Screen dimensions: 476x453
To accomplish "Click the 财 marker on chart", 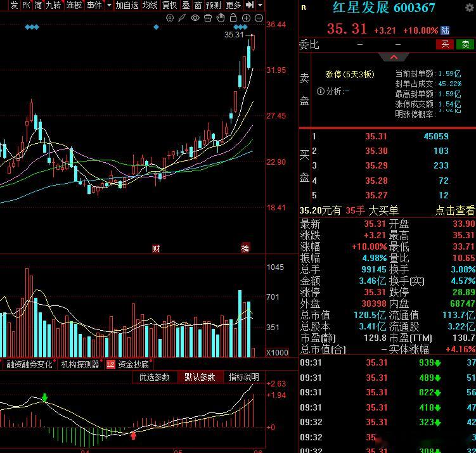I will 156,249.
